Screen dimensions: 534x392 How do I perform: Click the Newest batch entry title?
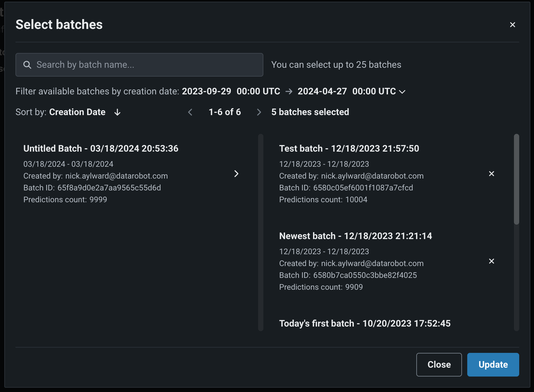click(x=355, y=236)
